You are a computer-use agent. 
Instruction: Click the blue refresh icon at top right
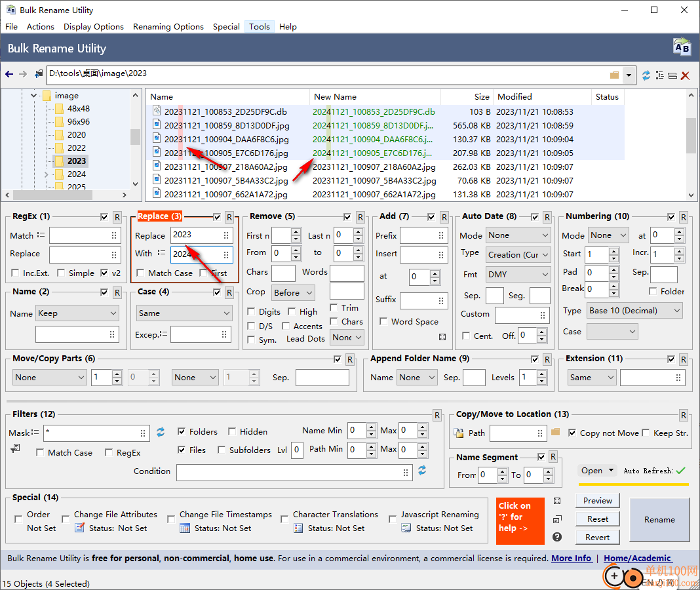click(646, 75)
